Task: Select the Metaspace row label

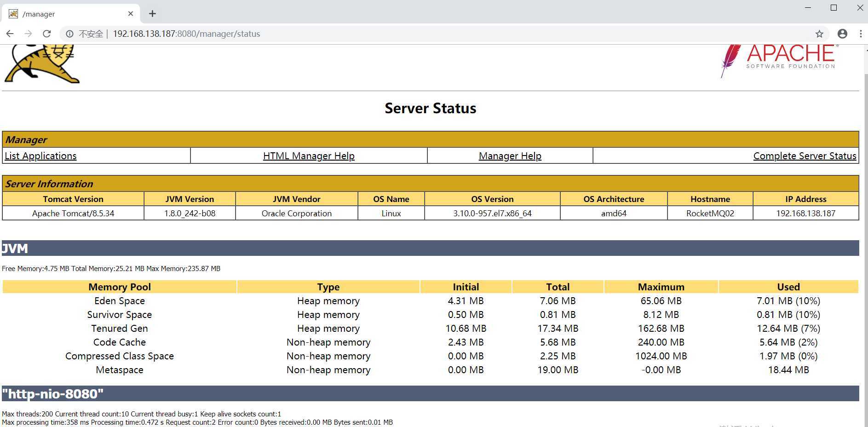Action: 120,370
